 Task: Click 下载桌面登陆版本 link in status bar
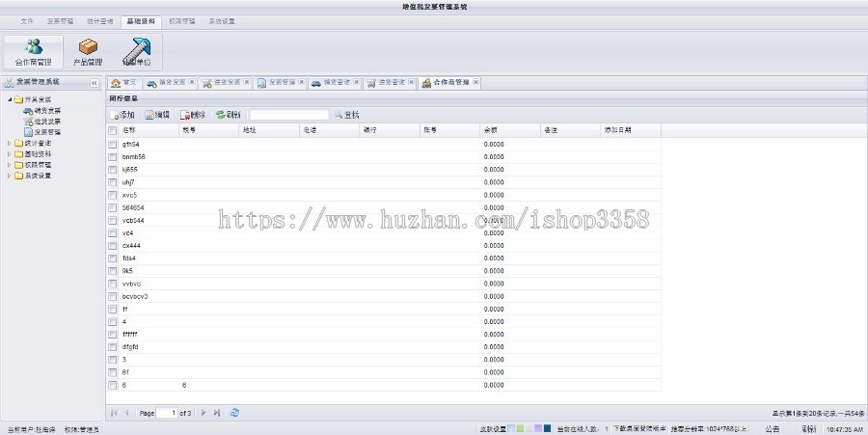(640, 429)
